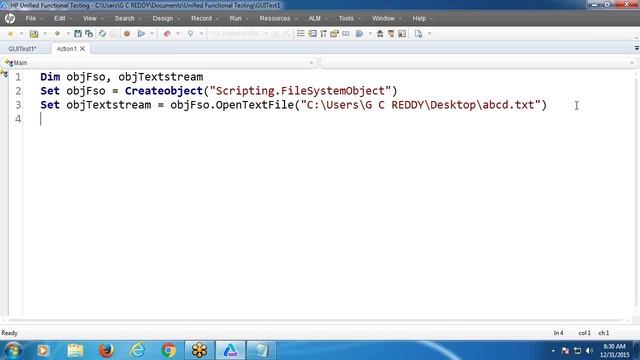Click the small rectangle toolbar icon
The width and height of the screenshot is (640, 360).
coord(346,34)
